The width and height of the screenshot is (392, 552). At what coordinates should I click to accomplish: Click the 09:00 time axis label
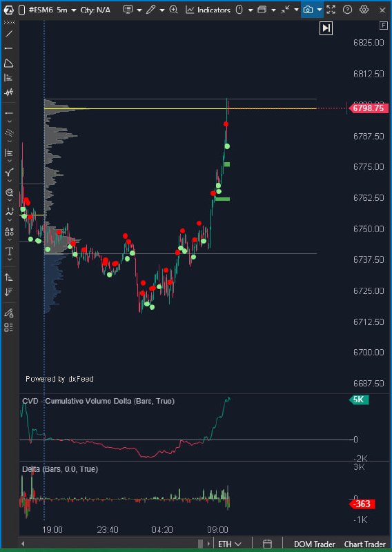217,530
